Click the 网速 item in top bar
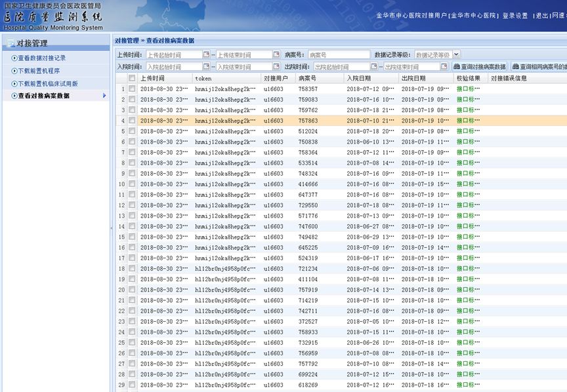Image resolution: width=567 pixels, height=392 pixels. [558, 16]
